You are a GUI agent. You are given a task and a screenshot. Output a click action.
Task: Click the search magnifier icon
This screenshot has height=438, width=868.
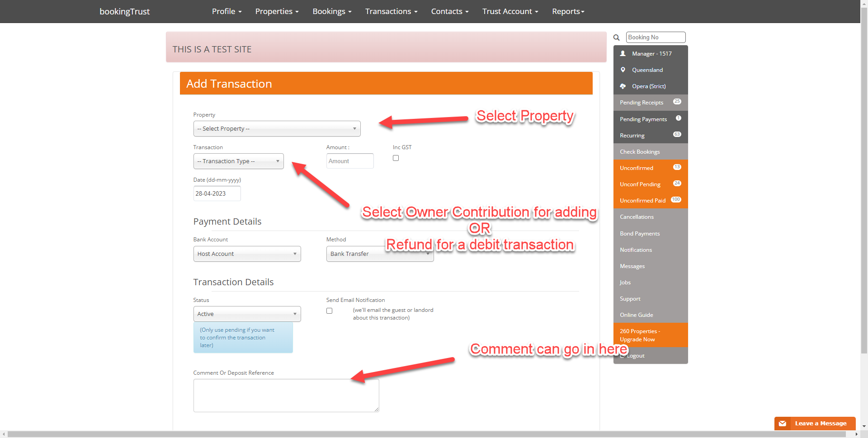coord(616,38)
